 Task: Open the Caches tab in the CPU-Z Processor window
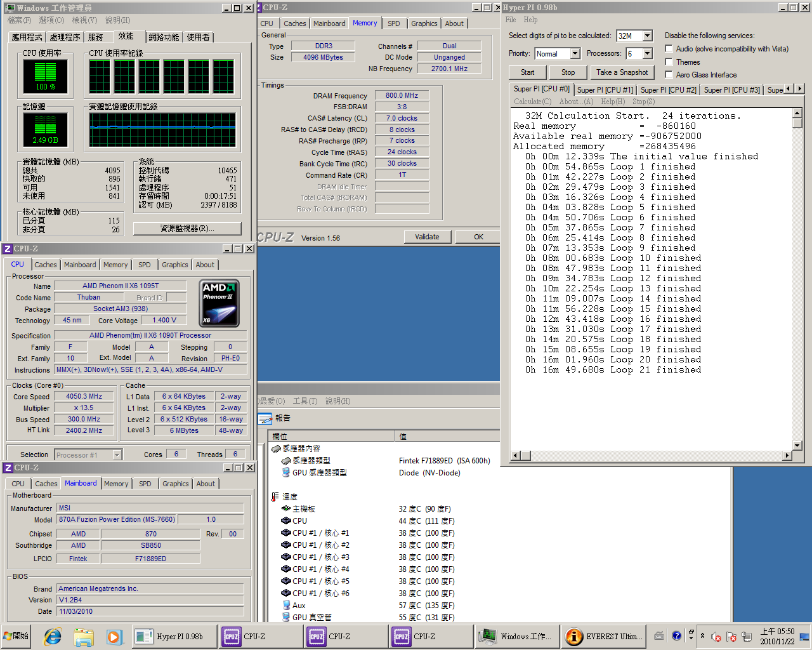[x=46, y=265]
